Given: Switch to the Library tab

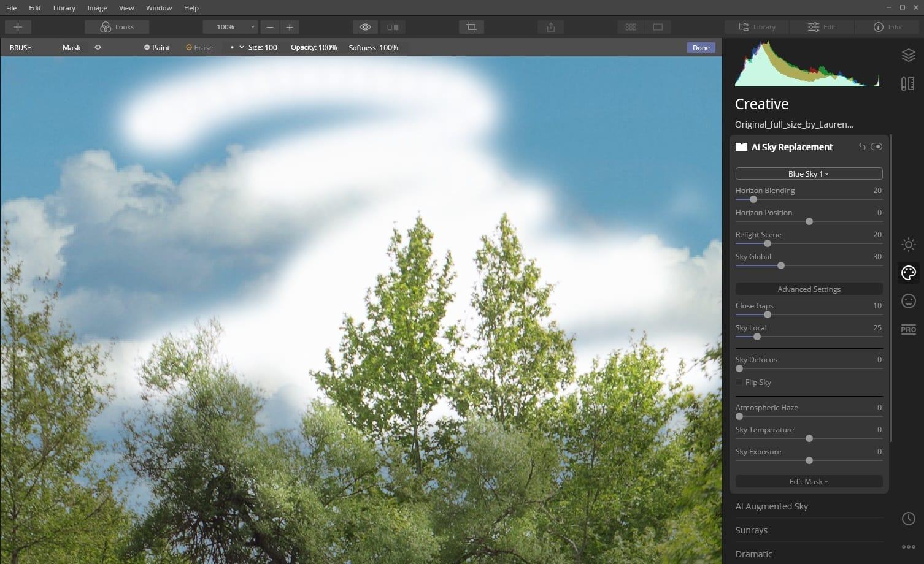Looking at the screenshot, I should click(756, 26).
